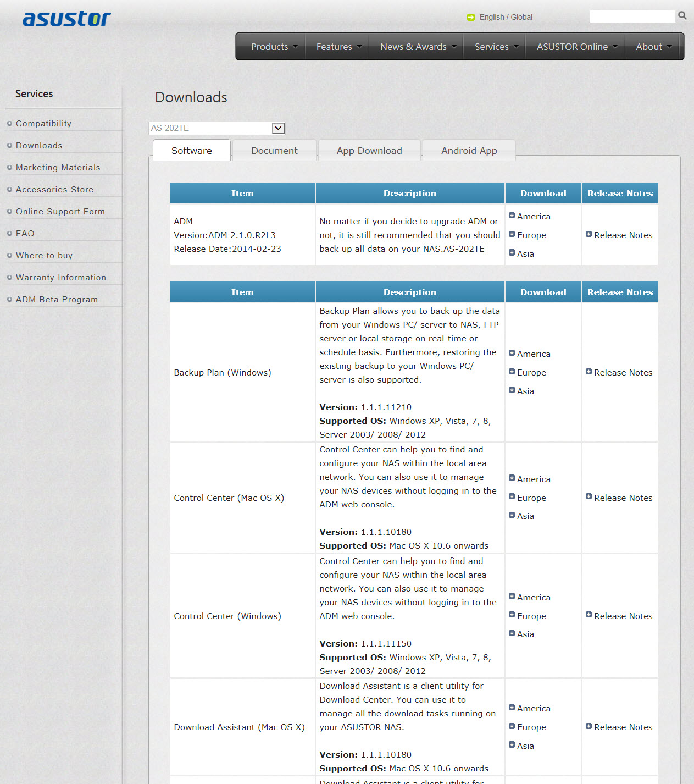The width and height of the screenshot is (694, 784).
Task: Expand the News & Awards menu
Action: coord(418,47)
